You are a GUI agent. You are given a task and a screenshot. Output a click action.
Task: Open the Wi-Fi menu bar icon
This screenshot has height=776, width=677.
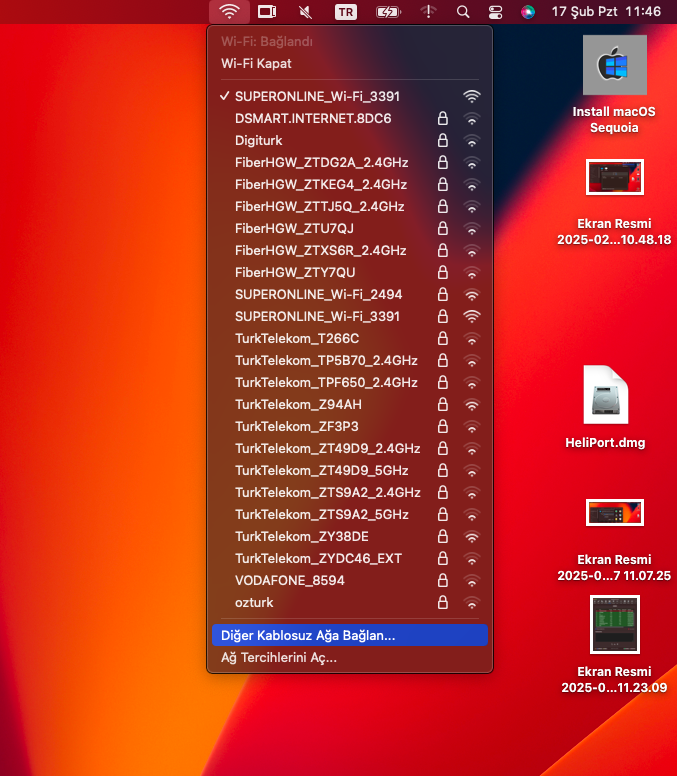229,11
